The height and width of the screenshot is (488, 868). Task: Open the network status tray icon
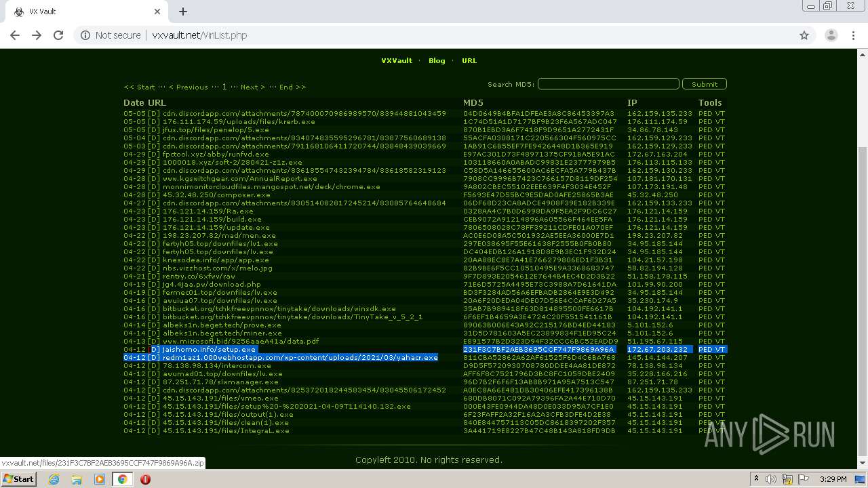click(787, 479)
